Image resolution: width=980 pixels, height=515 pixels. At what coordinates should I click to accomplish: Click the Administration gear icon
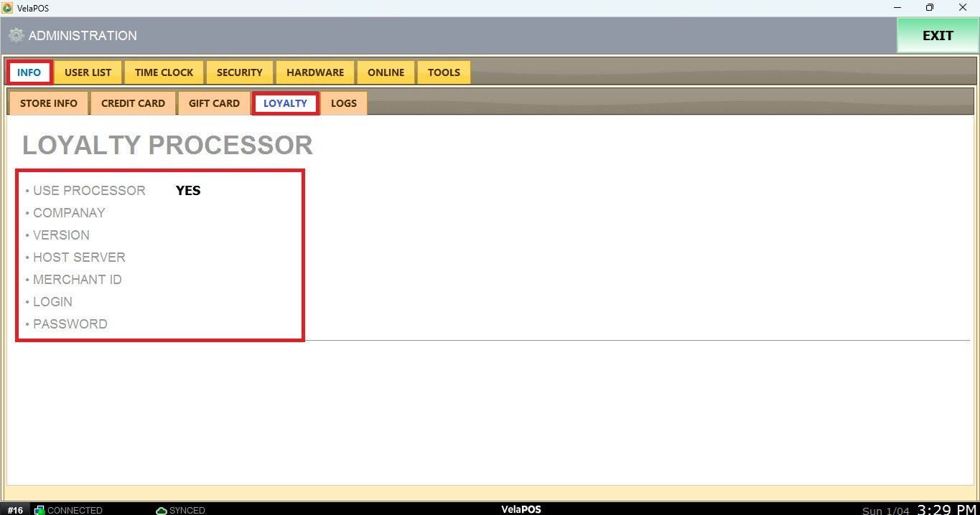click(16, 36)
